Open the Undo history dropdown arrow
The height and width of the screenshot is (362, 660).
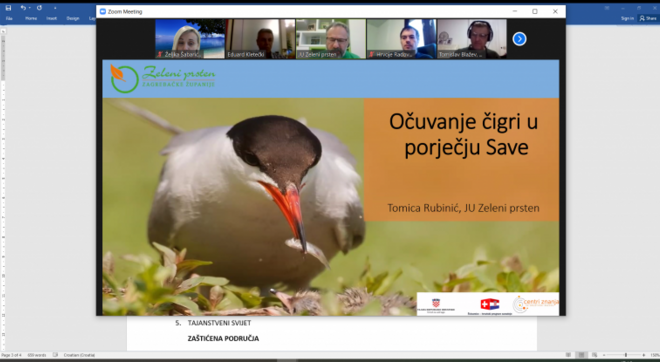[30, 8]
